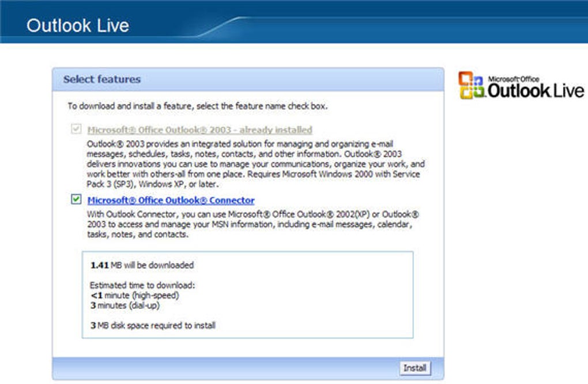The image size is (588, 384).
Task: Select the '1.41 MB will be downloaded' text
Action: pyautogui.click(x=142, y=265)
